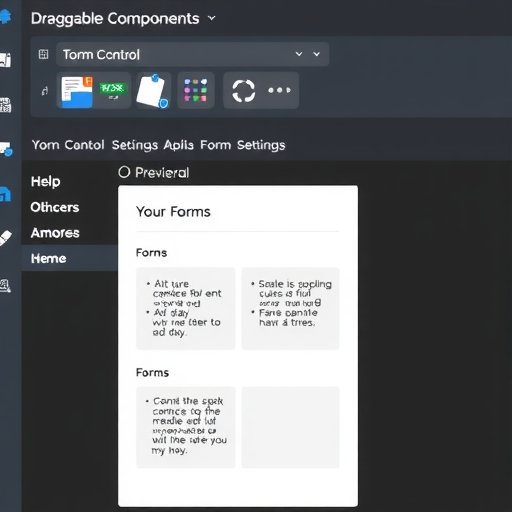The image size is (512, 512).
Task: Open the colorful grid apps icon
Action: coord(196,90)
